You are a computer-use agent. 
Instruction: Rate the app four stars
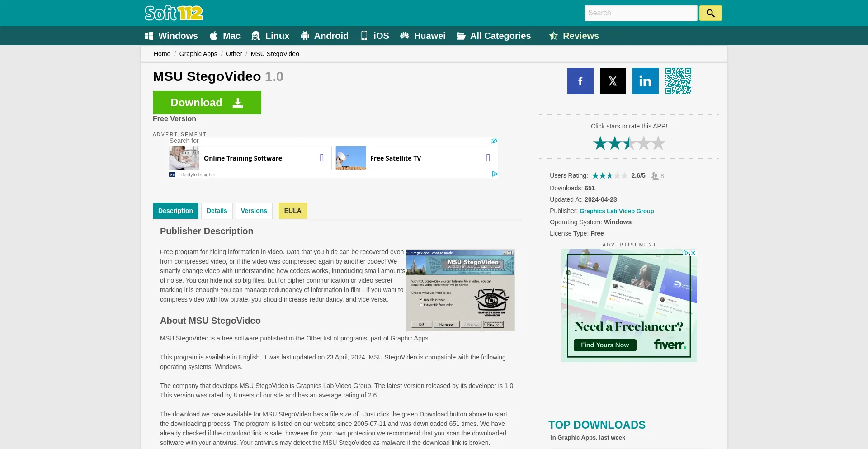click(x=644, y=143)
